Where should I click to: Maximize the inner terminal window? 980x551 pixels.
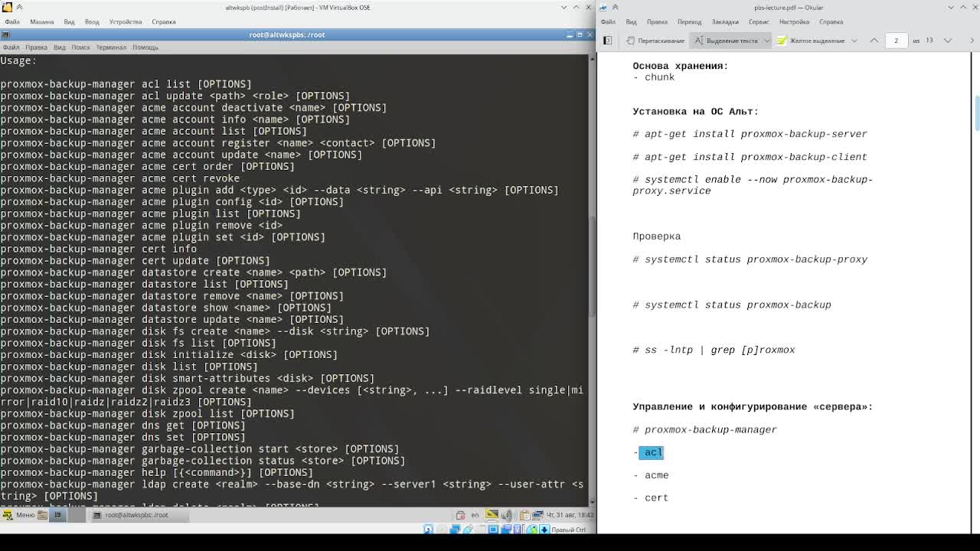tap(580, 34)
